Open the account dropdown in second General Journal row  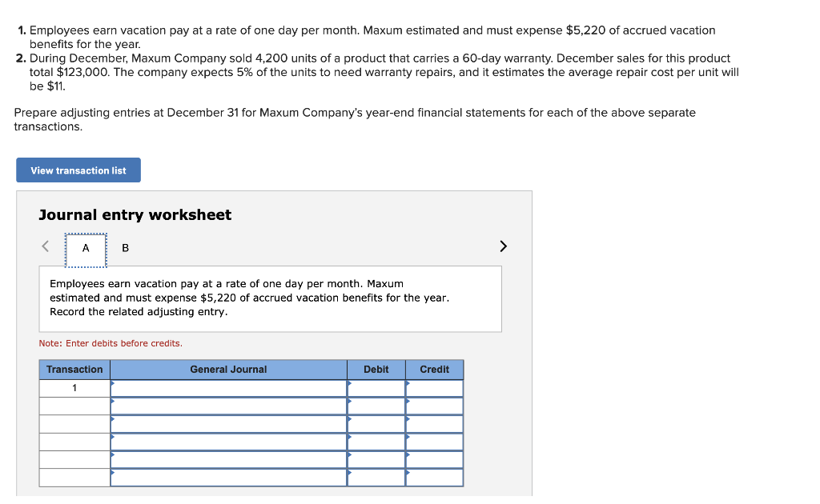[228, 406]
